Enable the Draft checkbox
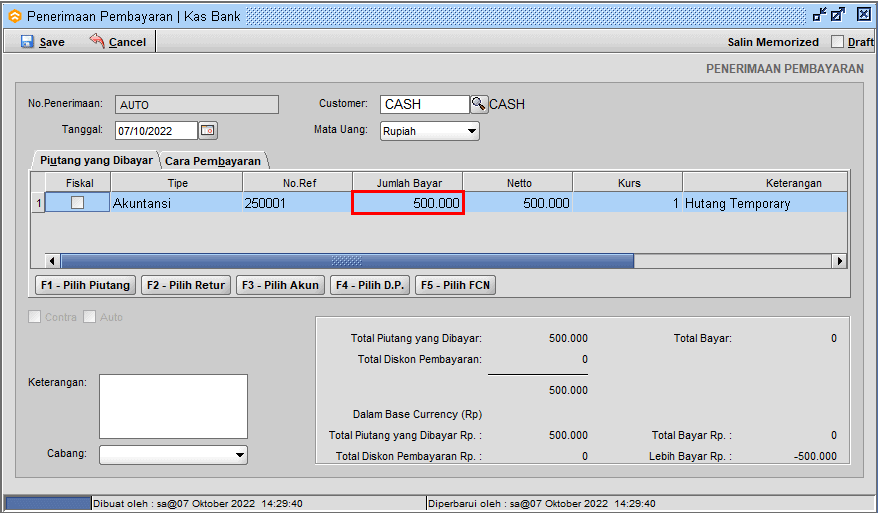This screenshot has height=513, width=878. (837, 42)
